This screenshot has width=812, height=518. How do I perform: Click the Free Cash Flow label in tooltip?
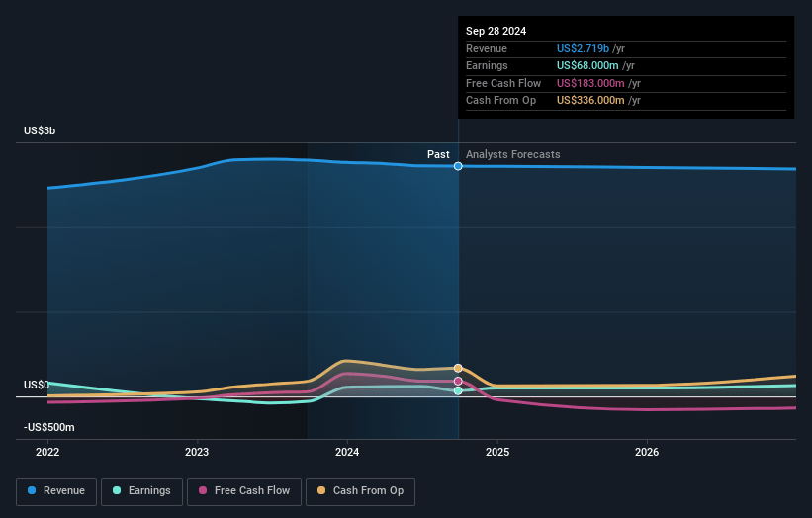(x=503, y=83)
